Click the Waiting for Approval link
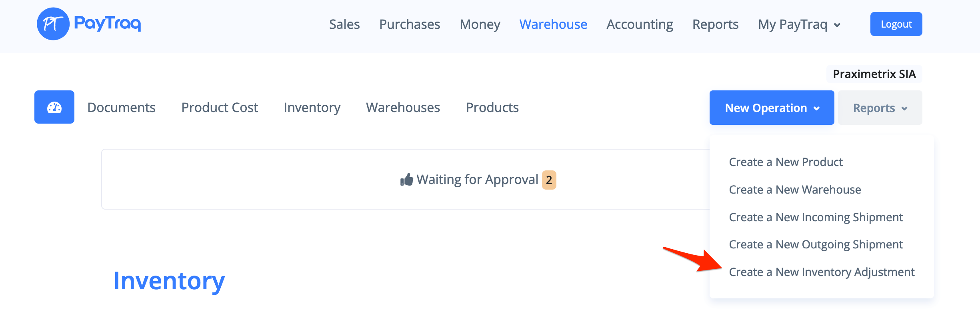This screenshot has height=316, width=980. click(x=477, y=180)
